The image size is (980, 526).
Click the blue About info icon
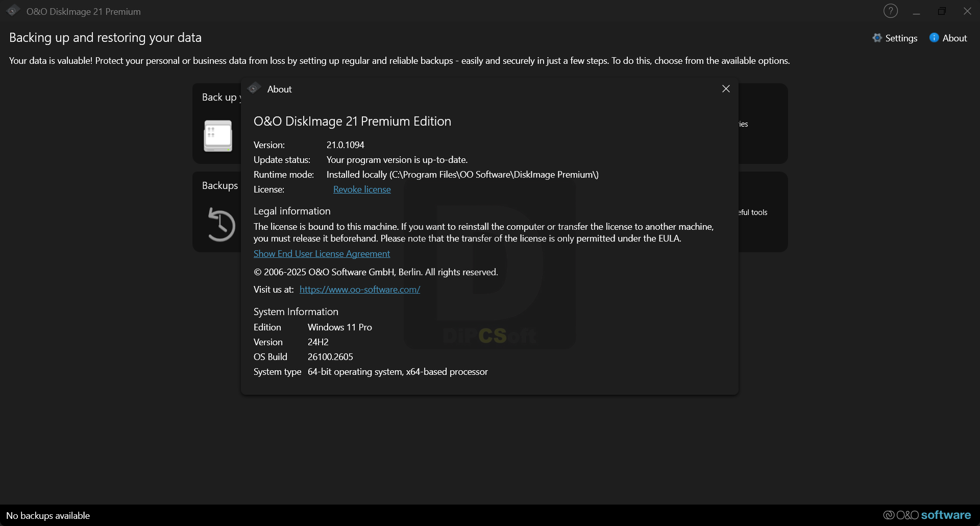point(934,38)
